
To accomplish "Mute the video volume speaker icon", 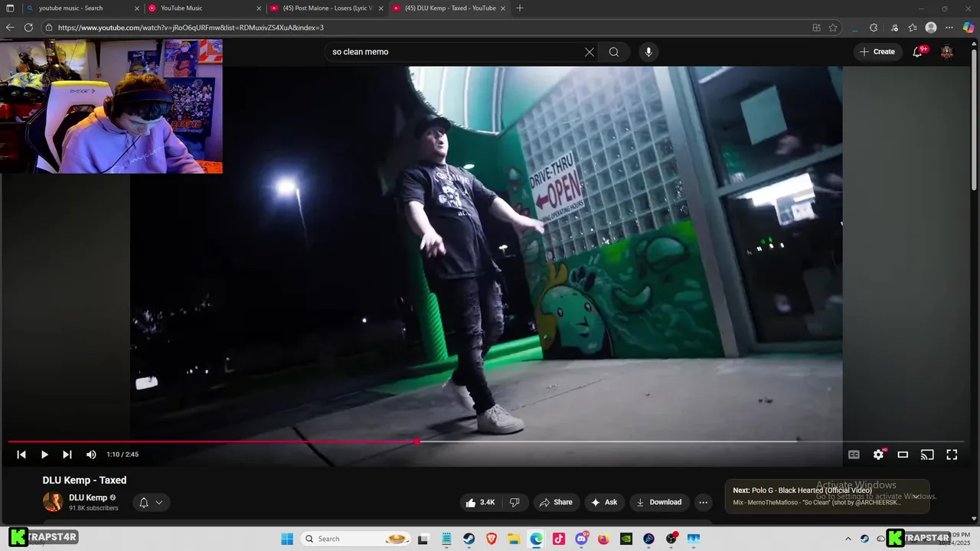I will click(x=91, y=455).
